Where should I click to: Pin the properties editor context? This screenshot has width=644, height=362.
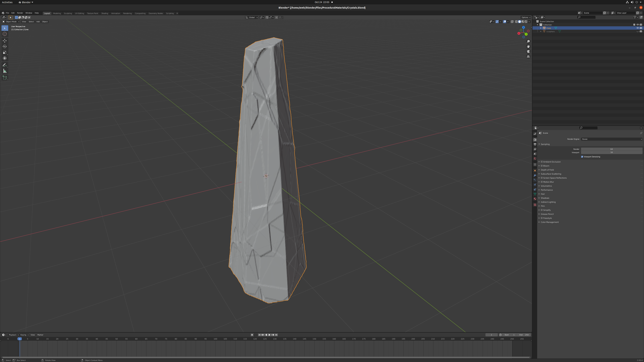(641, 133)
